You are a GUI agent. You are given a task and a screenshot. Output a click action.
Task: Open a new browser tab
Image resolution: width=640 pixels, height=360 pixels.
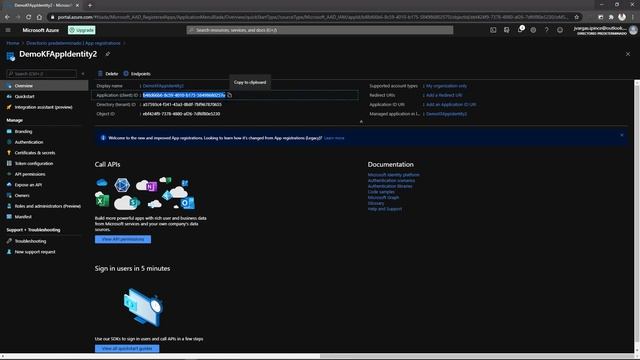pyautogui.click(x=90, y=5)
